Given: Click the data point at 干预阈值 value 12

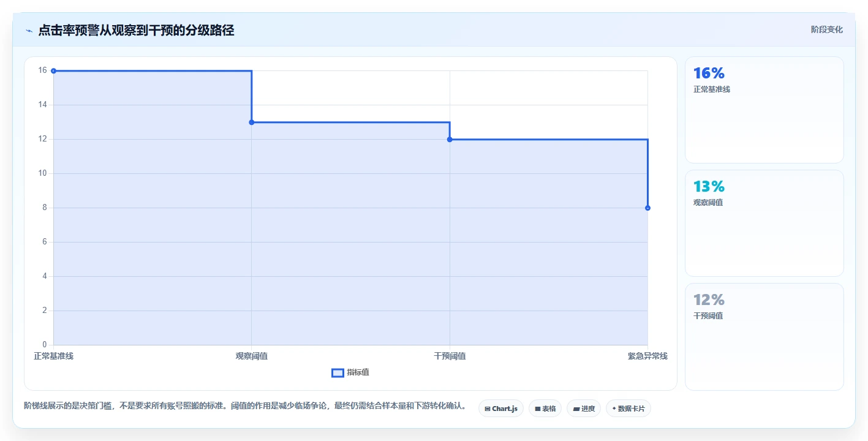Looking at the screenshot, I should [450, 140].
